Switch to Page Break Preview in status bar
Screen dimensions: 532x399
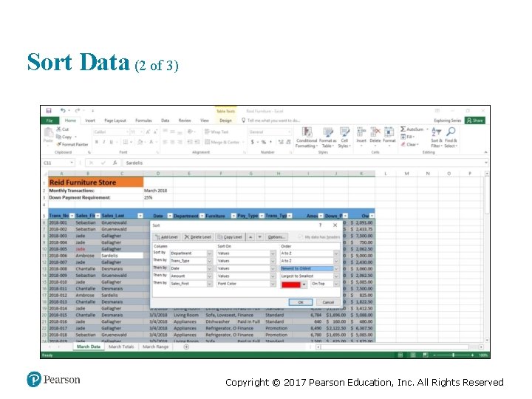[426, 355]
